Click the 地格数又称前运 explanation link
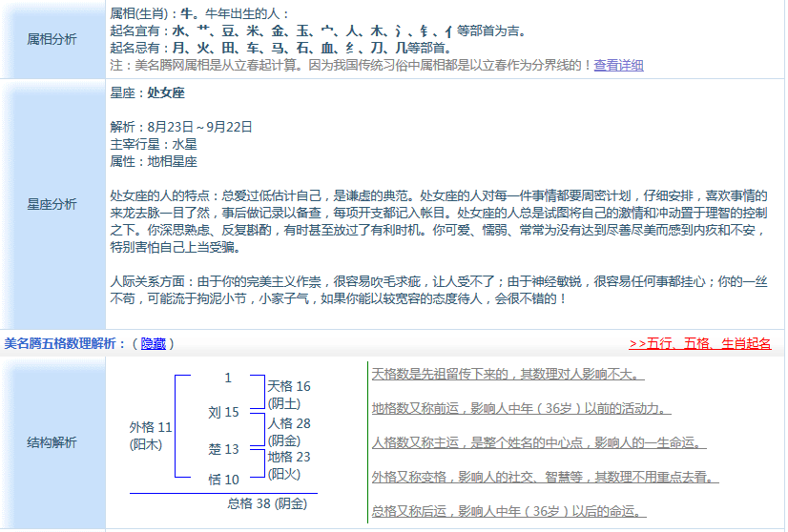 [521, 409]
